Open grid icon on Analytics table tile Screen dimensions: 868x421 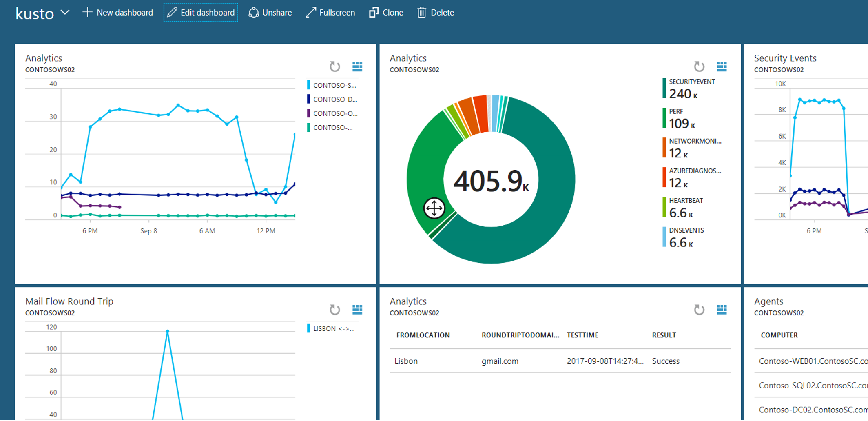coord(722,310)
